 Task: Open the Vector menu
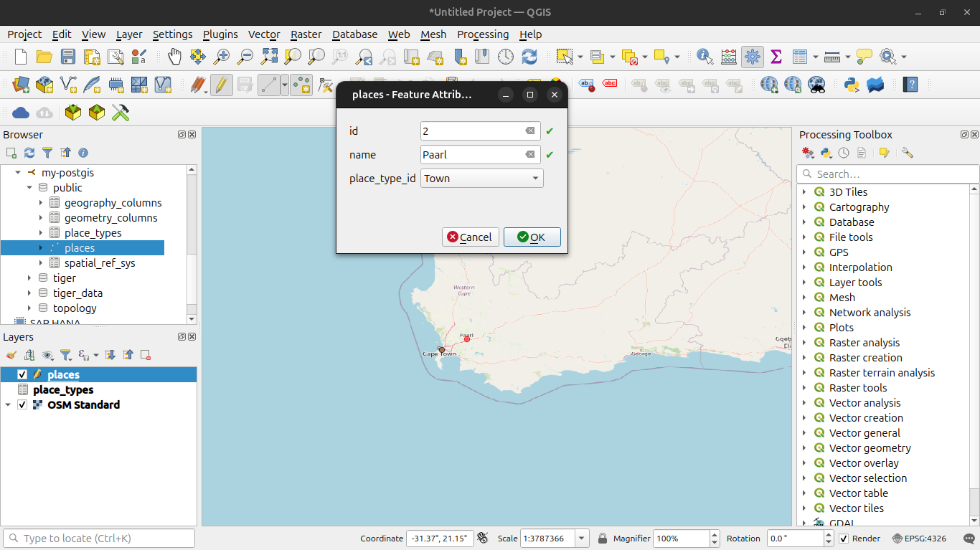tap(263, 34)
